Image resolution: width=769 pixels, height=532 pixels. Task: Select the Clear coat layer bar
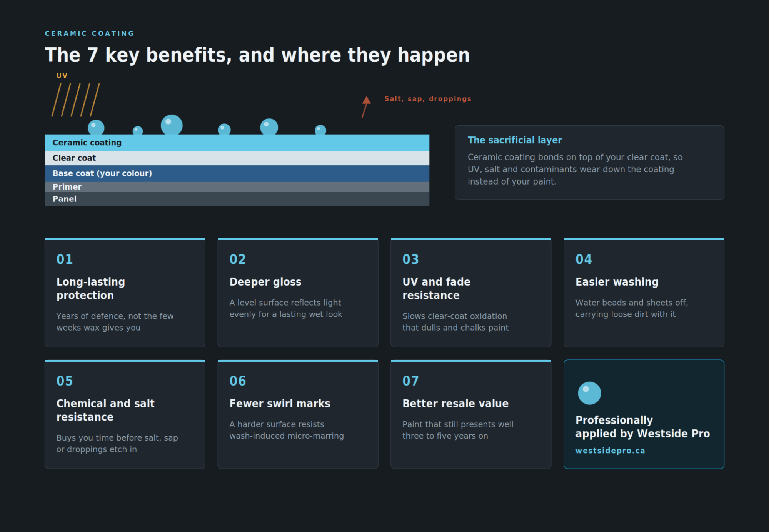tap(237, 158)
